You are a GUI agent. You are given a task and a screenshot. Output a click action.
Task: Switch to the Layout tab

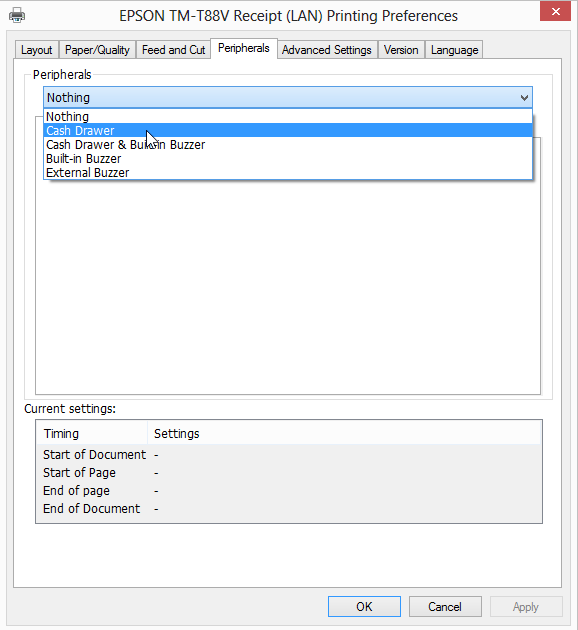pos(37,50)
